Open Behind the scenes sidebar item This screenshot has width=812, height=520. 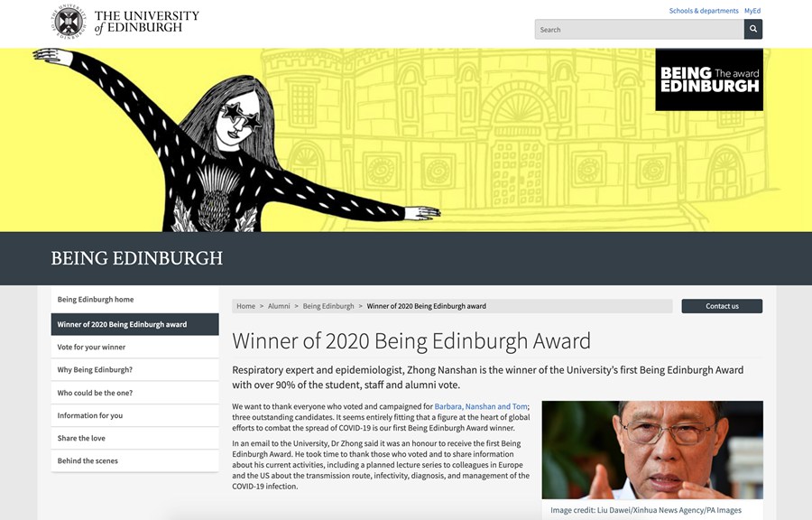pyautogui.click(x=134, y=461)
